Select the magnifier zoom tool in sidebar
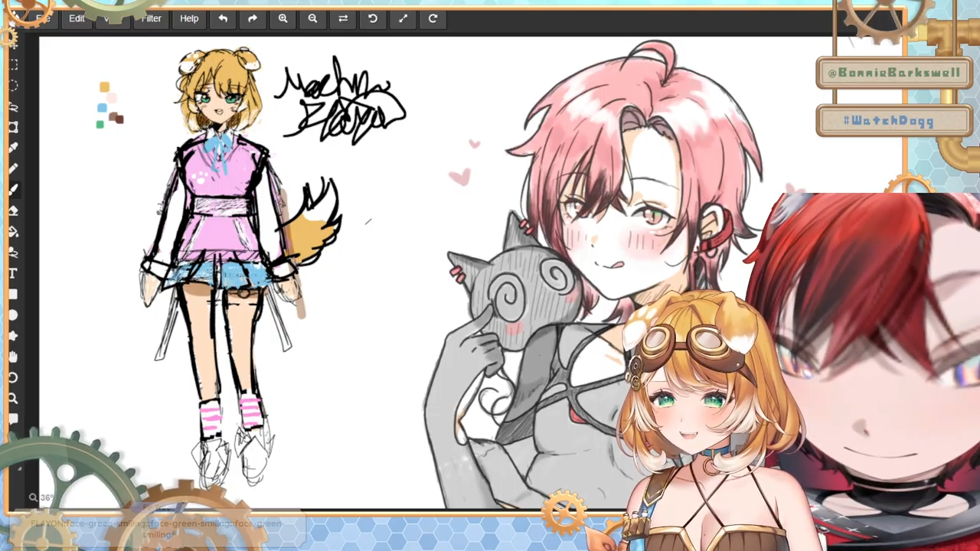 coord(14,398)
